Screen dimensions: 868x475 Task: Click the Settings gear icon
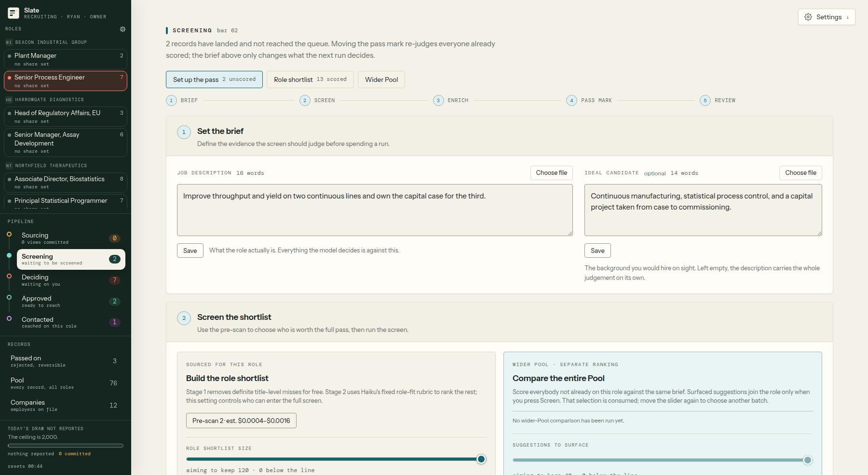tap(808, 17)
